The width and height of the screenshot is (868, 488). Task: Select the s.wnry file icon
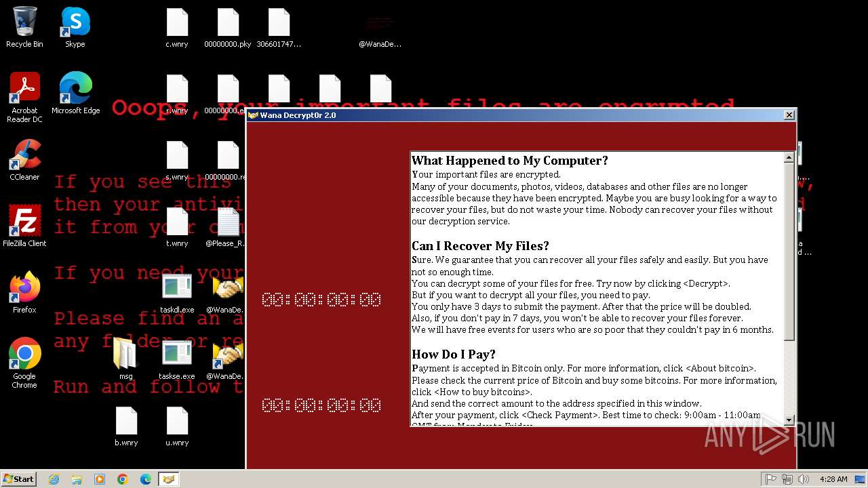click(x=177, y=160)
